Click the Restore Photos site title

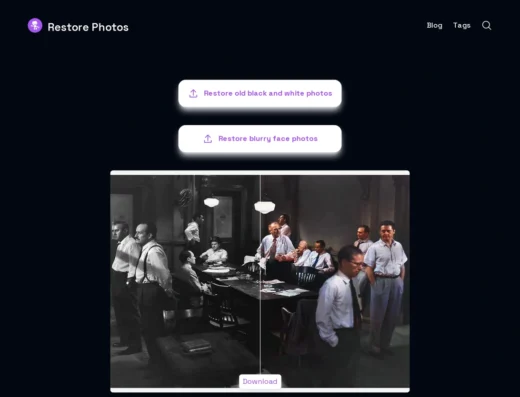(x=88, y=27)
